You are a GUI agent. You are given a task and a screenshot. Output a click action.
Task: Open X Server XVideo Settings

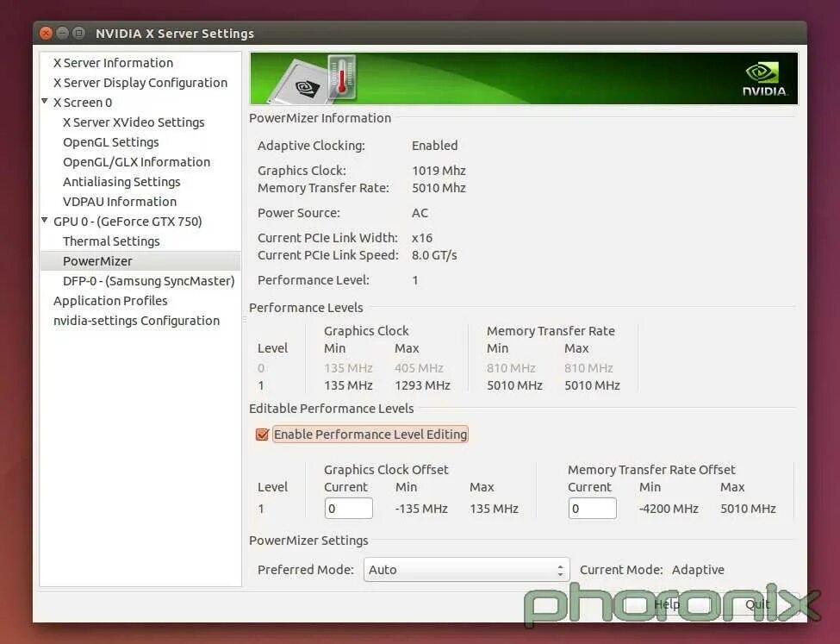click(134, 122)
